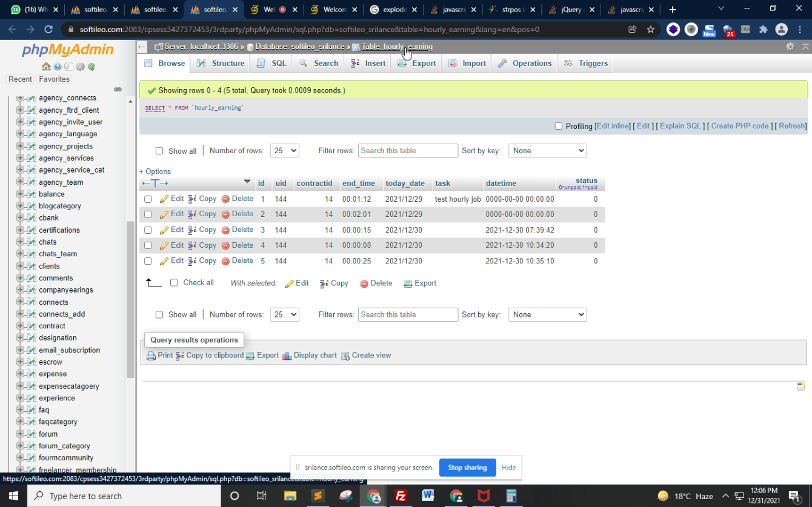Viewport: 812px width, 507px height.
Task: Click the Copy icon for row 5
Action: pyautogui.click(x=192, y=261)
